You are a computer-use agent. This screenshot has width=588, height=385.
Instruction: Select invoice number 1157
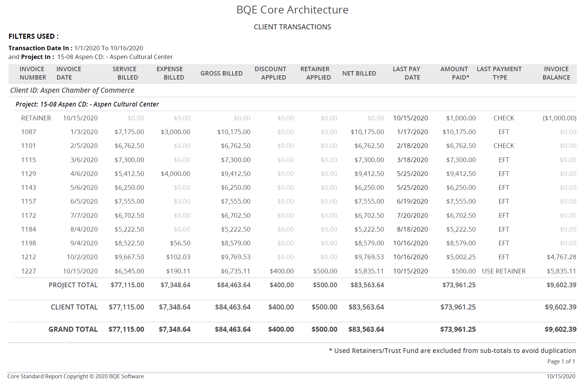coord(29,202)
